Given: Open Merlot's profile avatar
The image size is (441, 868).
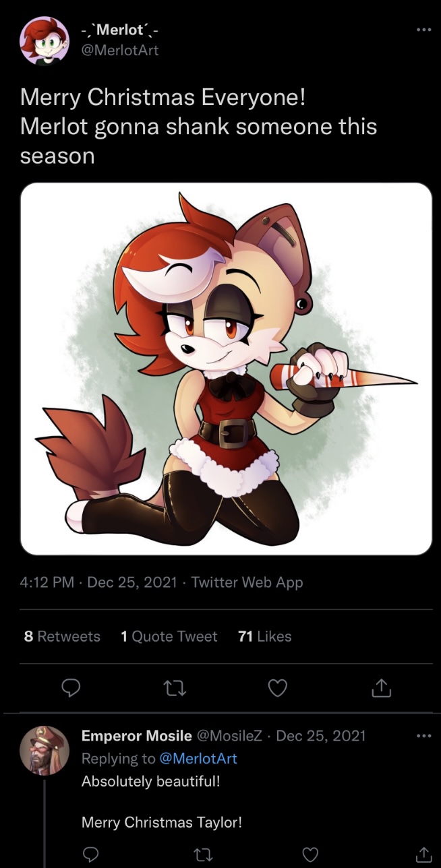Looking at the screenshot, I should pos(44,41).
